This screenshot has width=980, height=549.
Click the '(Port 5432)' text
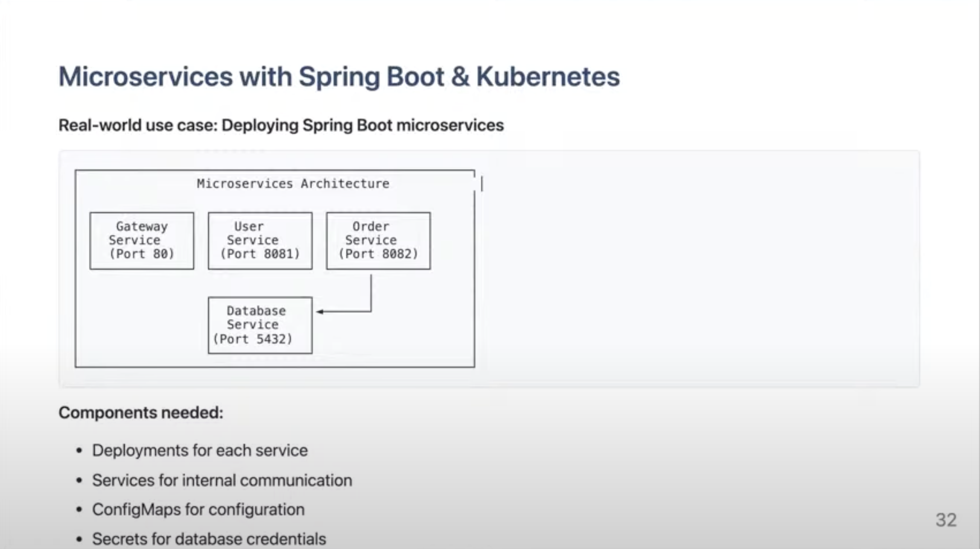253,339
